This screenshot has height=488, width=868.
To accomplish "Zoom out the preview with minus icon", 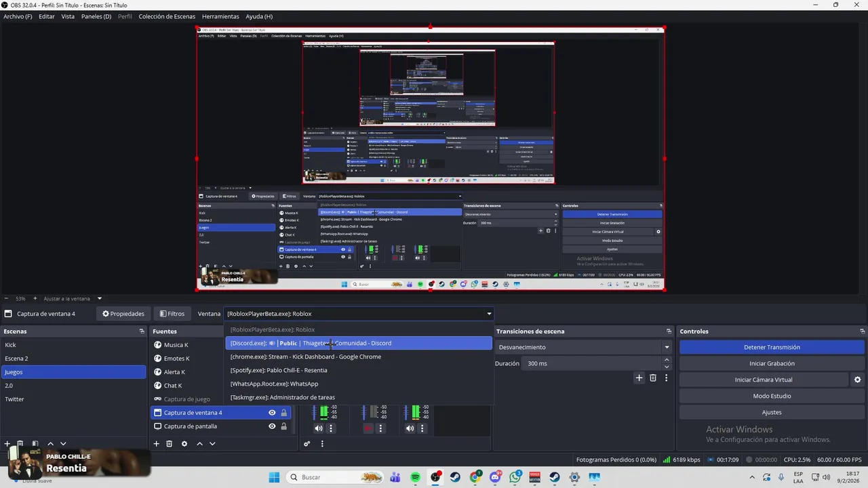I will [6, 298].
